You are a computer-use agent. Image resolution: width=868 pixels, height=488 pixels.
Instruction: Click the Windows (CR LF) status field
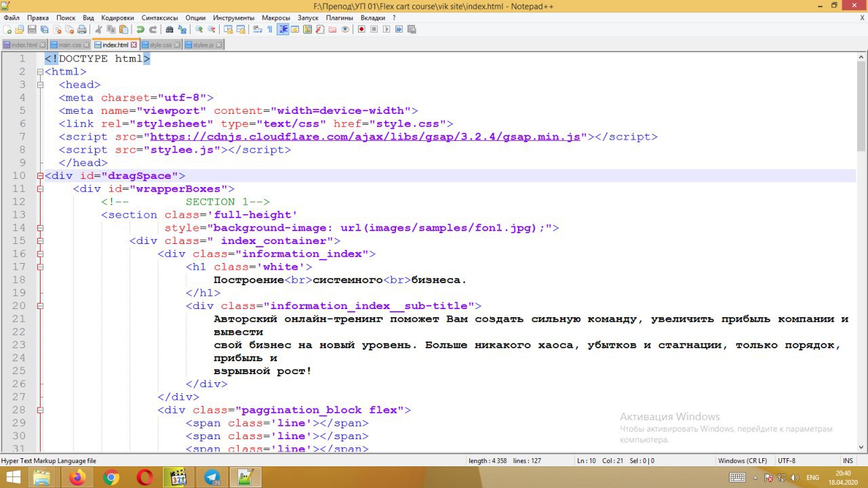[743, 461]
